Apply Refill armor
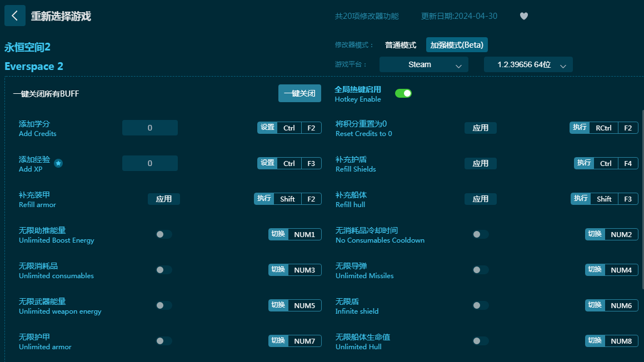 pos(164,199)
